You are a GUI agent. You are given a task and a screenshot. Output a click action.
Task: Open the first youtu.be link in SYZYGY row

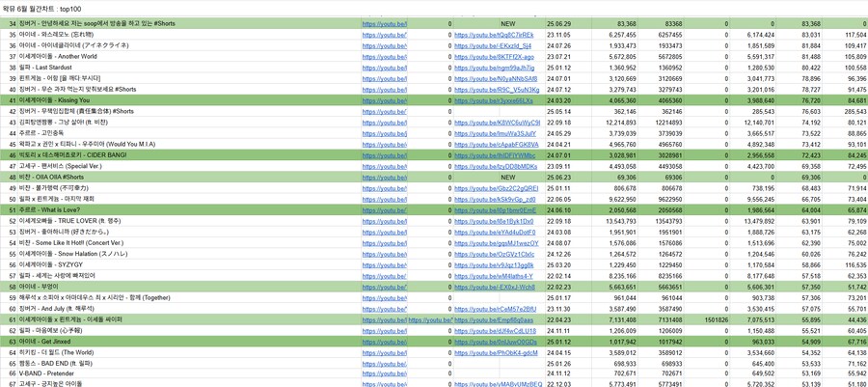click(x=384, y=264)
